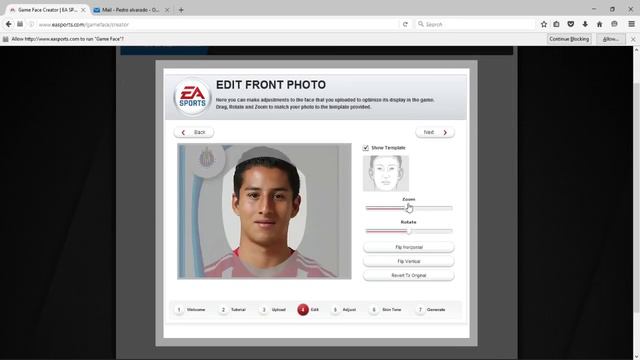Go to step 6 Skin Tone
The height and width of the screenshot is (360, 640).
(386, 310)
